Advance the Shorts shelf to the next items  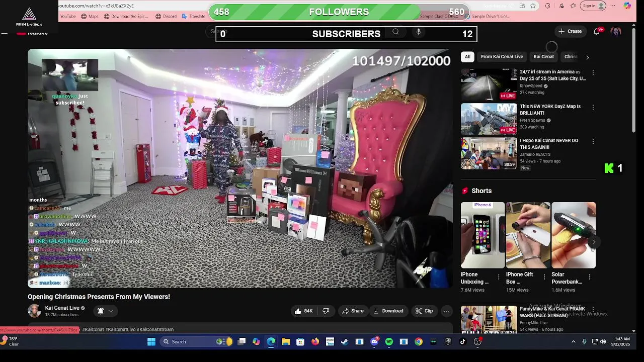click(x=594, y=242)
